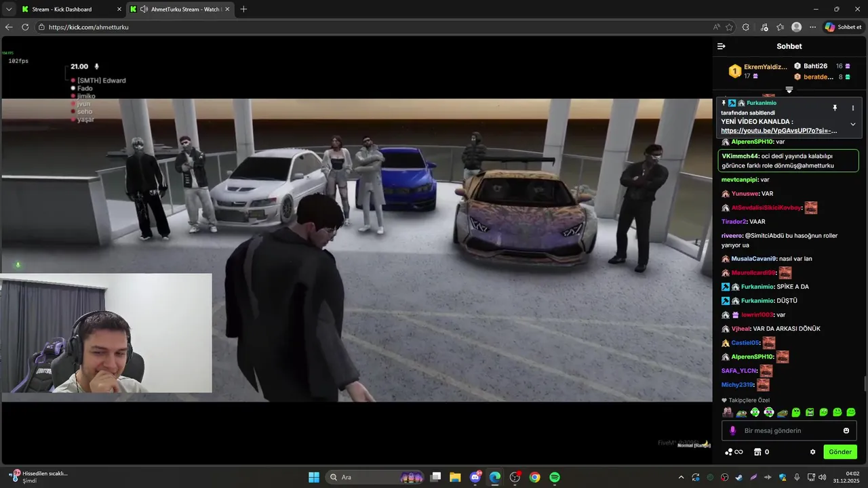Insert the last green smiling blob emote

click(x=851, y=412)
